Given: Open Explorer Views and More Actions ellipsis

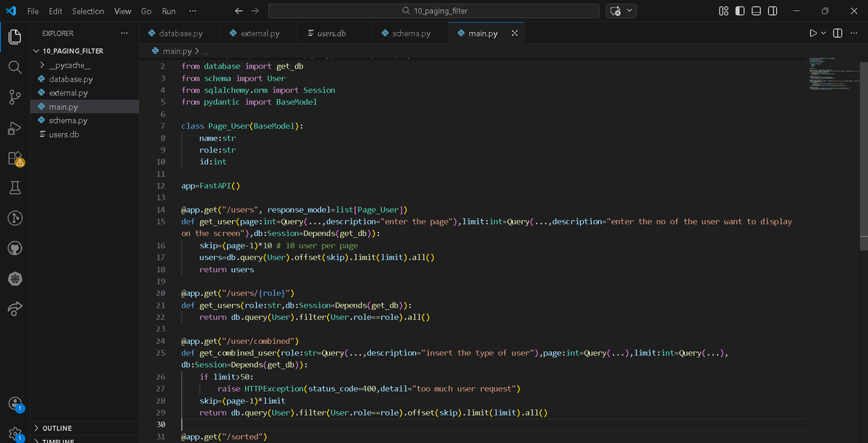Looking at the screenshot, I should [x=124, y=33].
